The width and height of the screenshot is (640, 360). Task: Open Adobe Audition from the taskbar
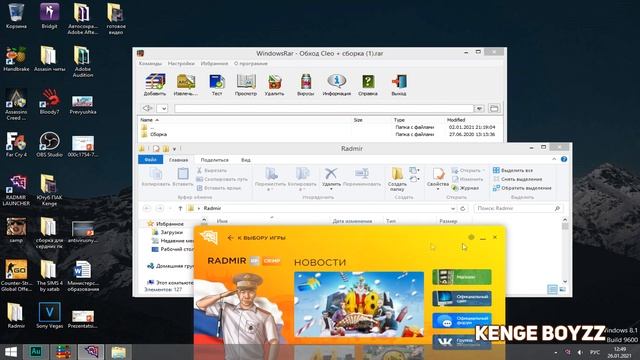pos(36,352)
